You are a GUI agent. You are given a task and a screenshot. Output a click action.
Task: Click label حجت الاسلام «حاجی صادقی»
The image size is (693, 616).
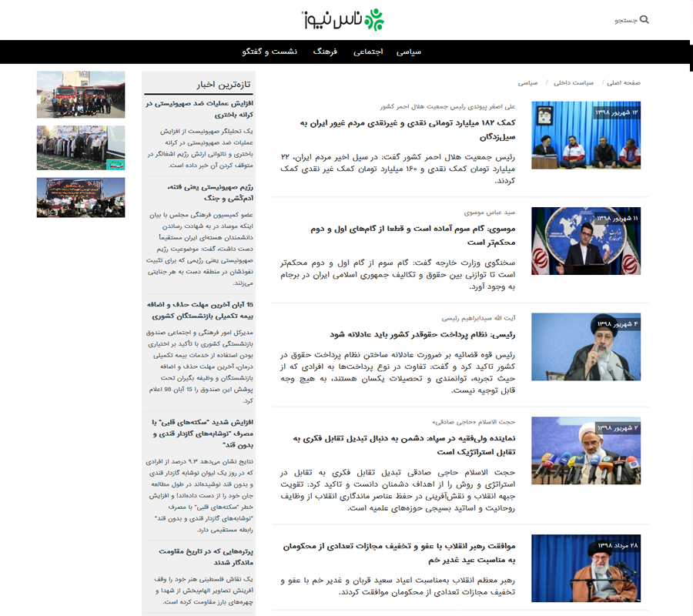click(474, 422)
